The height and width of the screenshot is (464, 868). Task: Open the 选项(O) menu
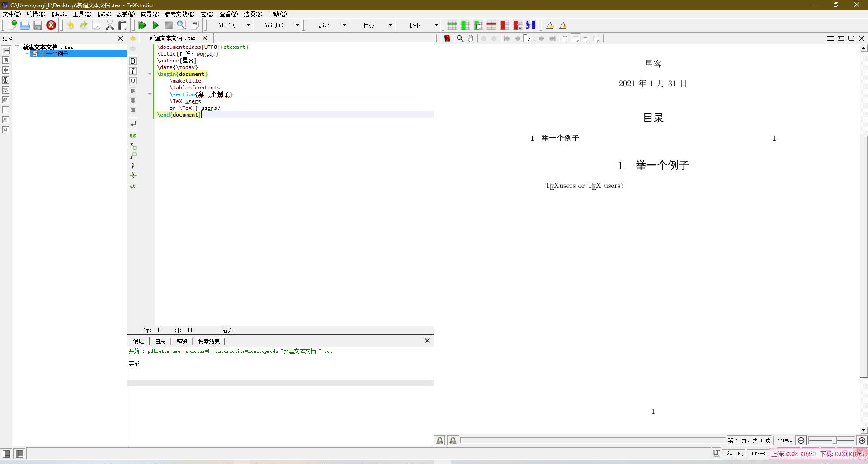point(253,14)
